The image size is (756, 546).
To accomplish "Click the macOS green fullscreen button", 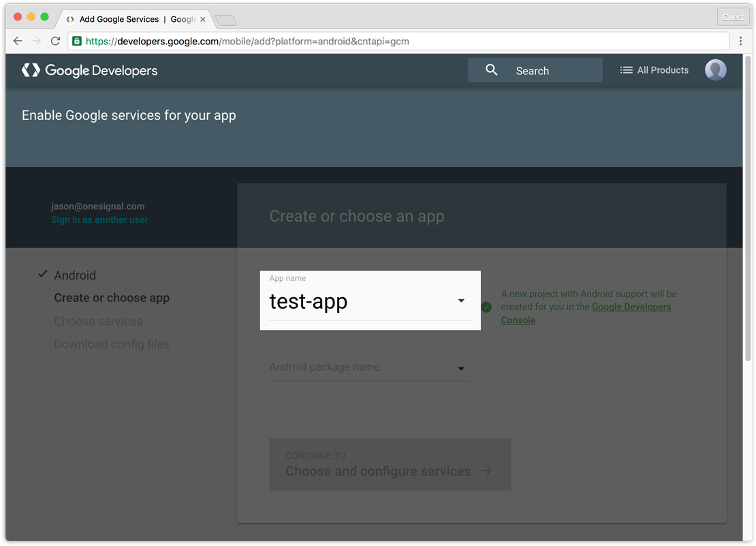I will (45, 17).
